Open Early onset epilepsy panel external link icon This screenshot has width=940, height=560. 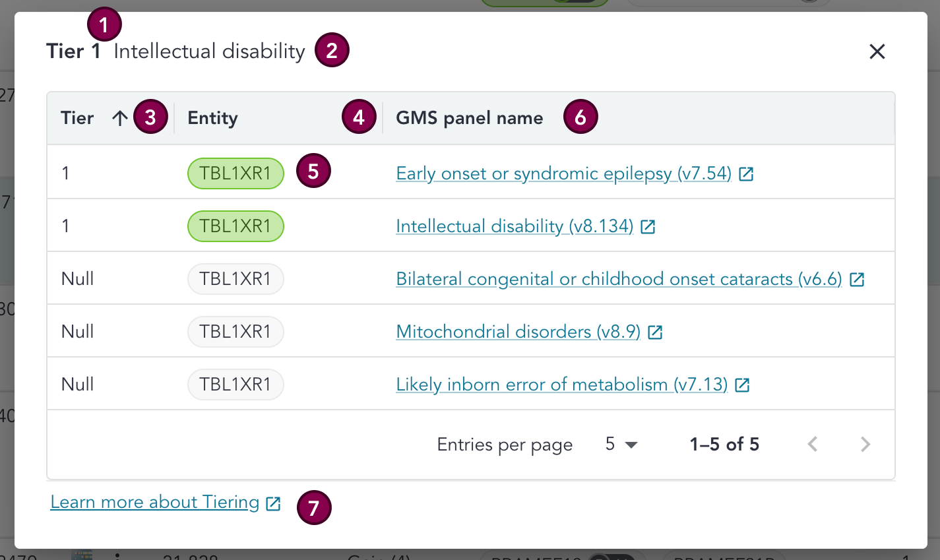(746, 173)
